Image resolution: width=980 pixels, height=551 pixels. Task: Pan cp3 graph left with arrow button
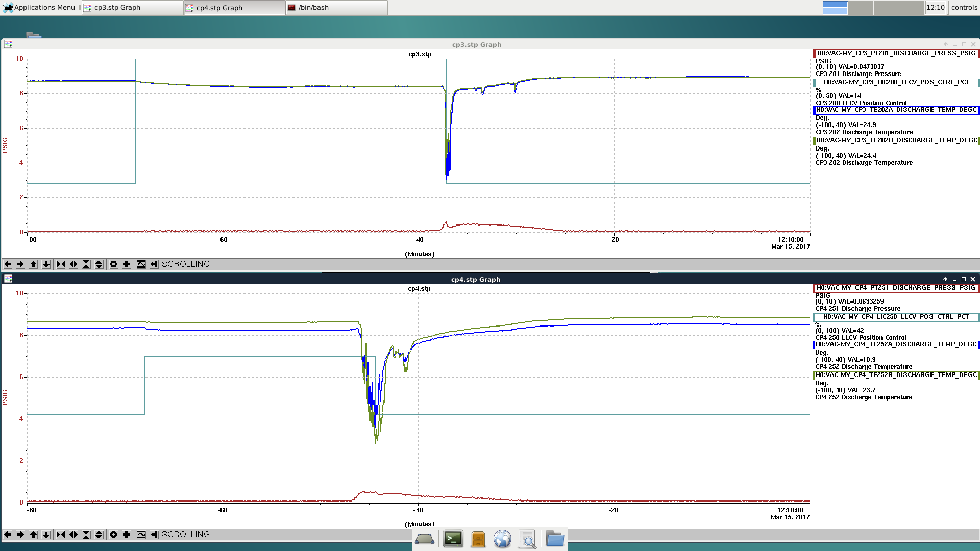[x=8, y=264]
